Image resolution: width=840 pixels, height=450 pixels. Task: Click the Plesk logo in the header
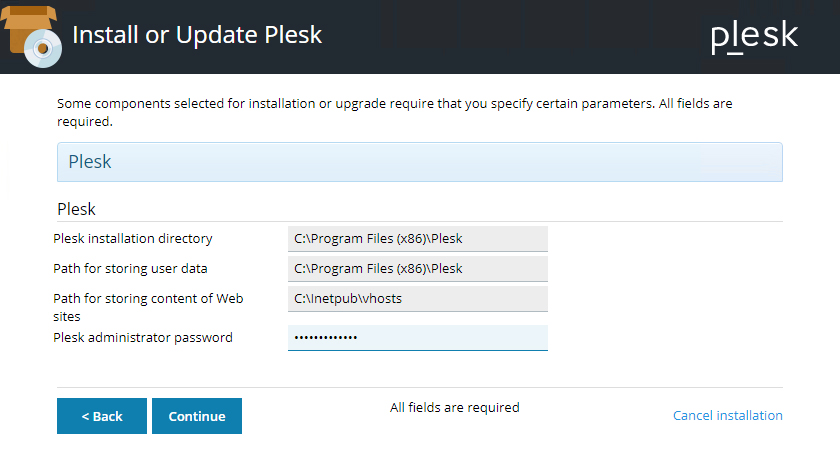tap(754, 36)
